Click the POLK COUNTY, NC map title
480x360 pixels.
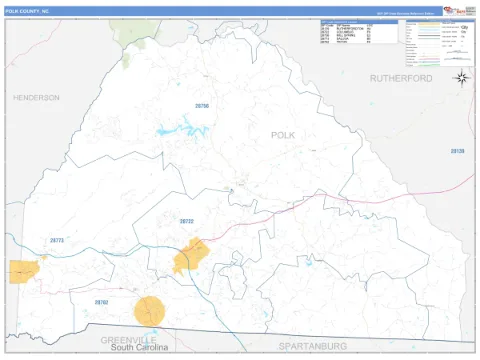pos(27,11)
